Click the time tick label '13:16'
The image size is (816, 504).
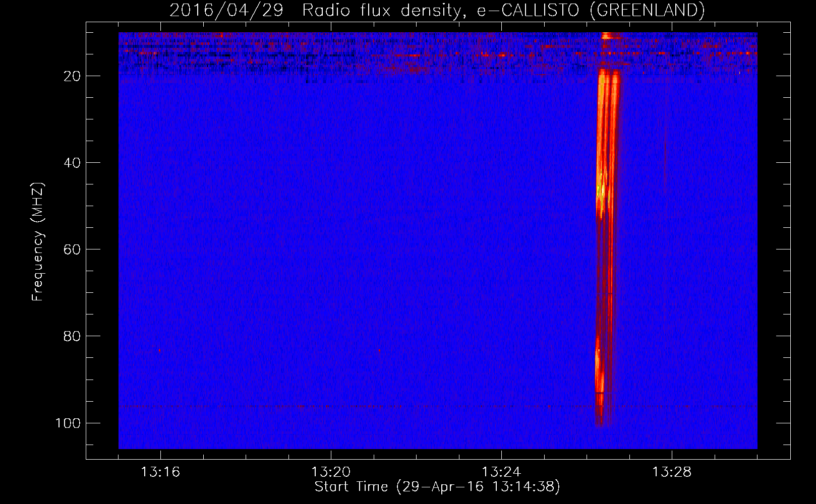[160, 472]
